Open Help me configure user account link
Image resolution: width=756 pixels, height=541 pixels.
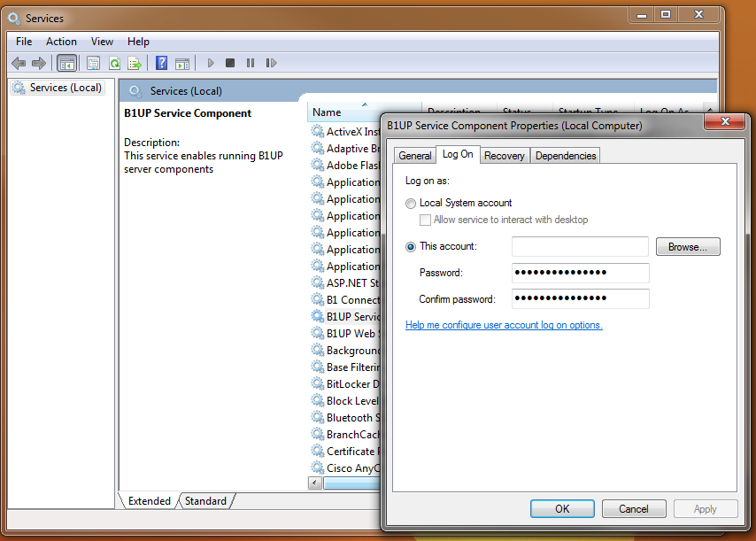(x=504, y=325)
